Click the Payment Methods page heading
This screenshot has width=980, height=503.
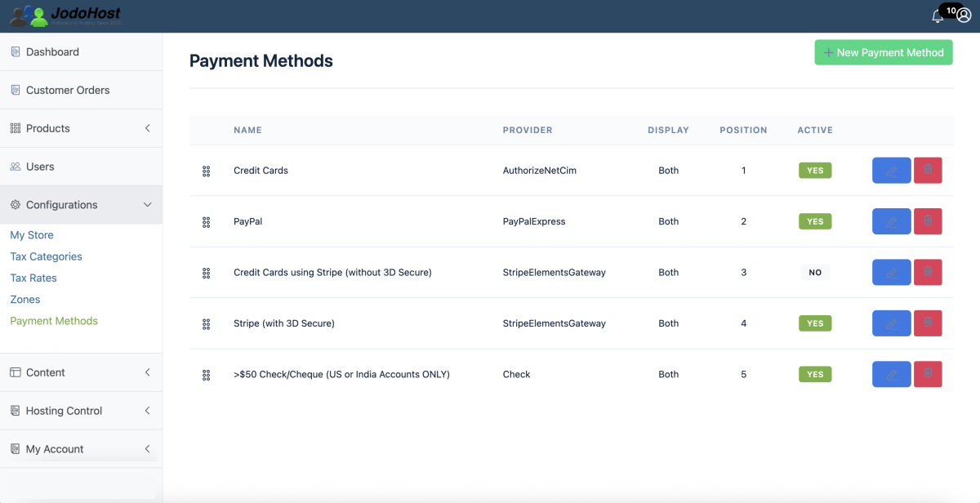click(261, 60)
